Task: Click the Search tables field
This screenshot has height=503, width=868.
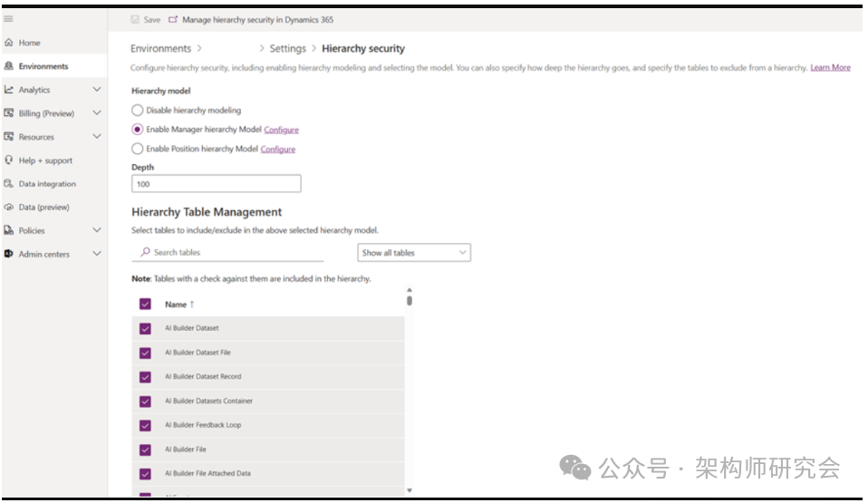Action: point(228,252)
